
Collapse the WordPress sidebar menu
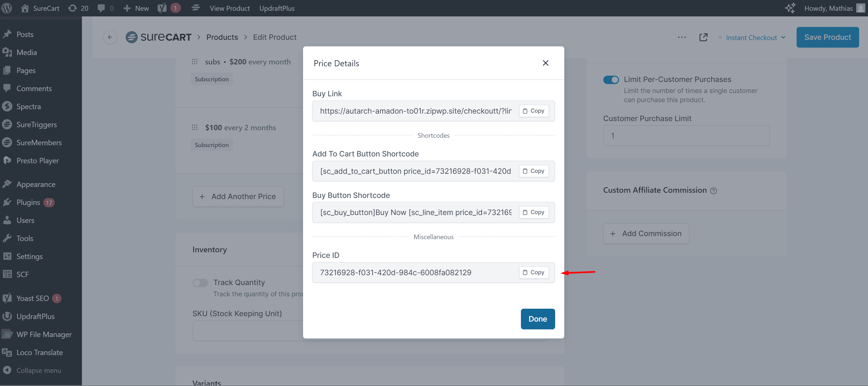click(x=33, y=370)
